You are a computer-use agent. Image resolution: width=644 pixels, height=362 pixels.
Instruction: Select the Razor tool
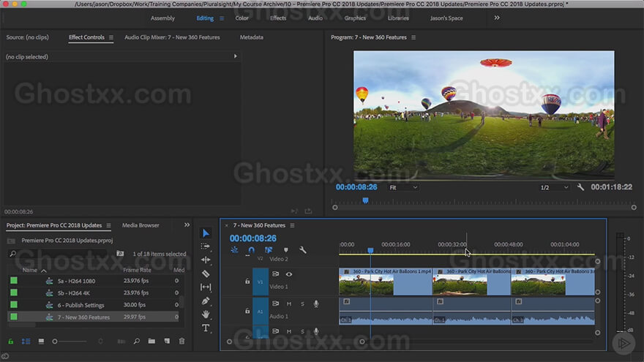[206, 274]
